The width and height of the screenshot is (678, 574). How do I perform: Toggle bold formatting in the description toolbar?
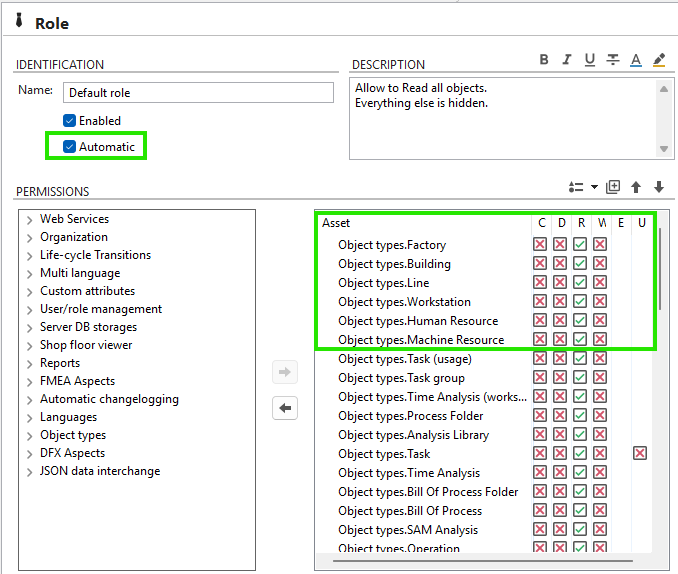(x=544, y=60)
